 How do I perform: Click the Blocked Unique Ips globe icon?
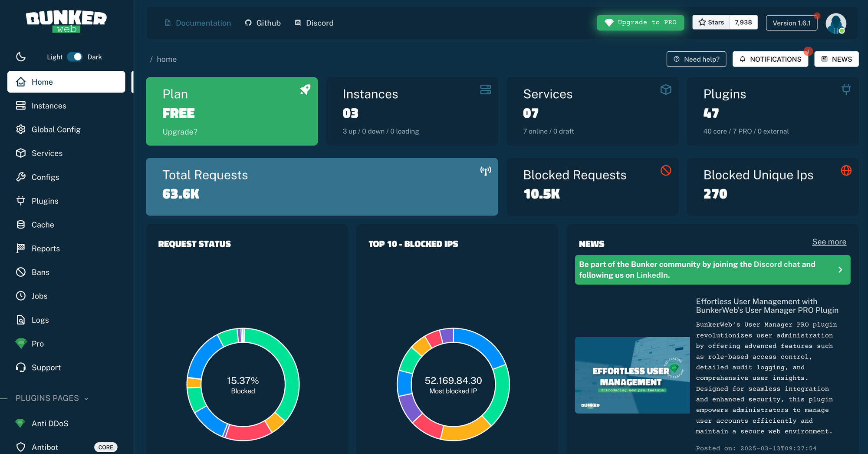[x=846, y=171]
